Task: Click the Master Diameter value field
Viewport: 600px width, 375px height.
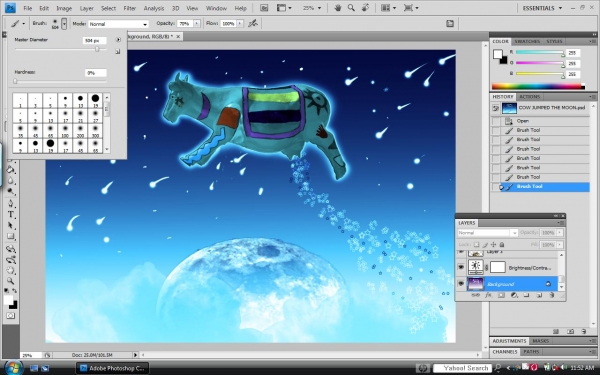Action: [94, 40]
